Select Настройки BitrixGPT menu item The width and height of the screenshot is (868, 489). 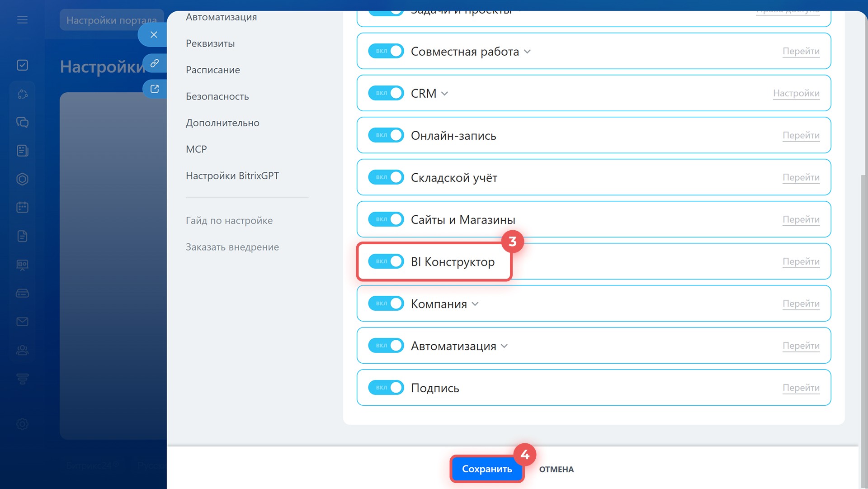232,176
